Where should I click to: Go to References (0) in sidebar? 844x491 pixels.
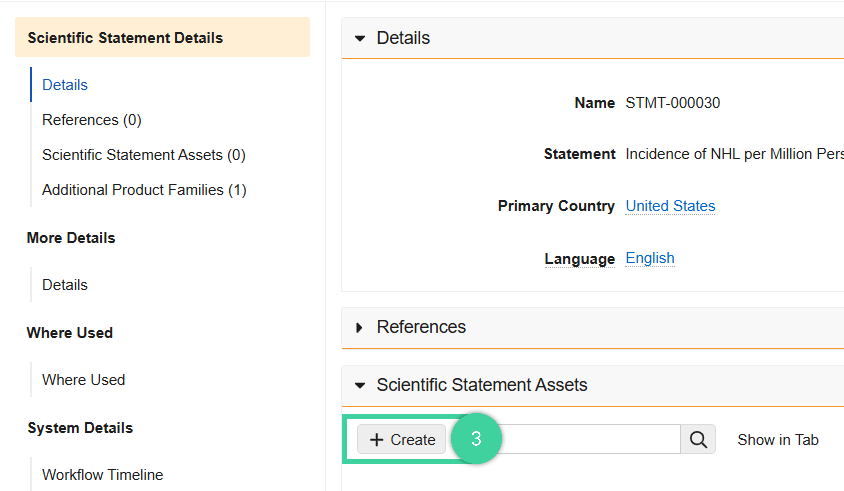[92, 120]
